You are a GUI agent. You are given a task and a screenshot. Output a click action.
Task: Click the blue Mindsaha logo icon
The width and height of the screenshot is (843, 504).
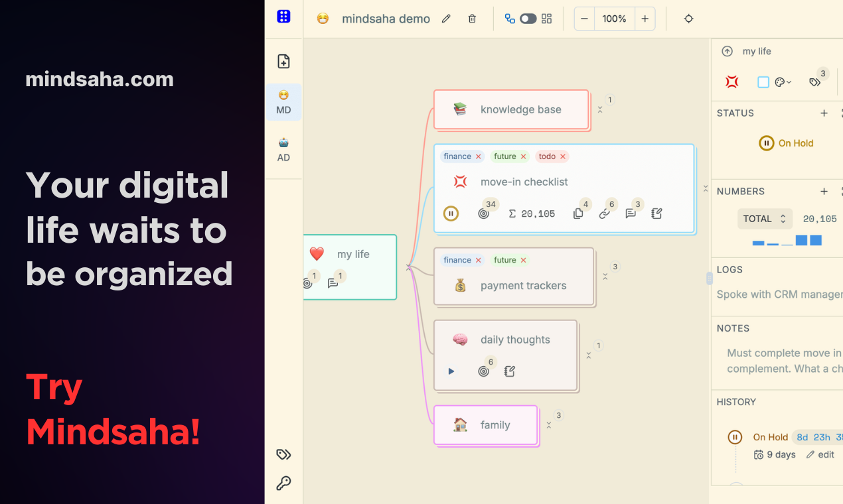point(283,17)
